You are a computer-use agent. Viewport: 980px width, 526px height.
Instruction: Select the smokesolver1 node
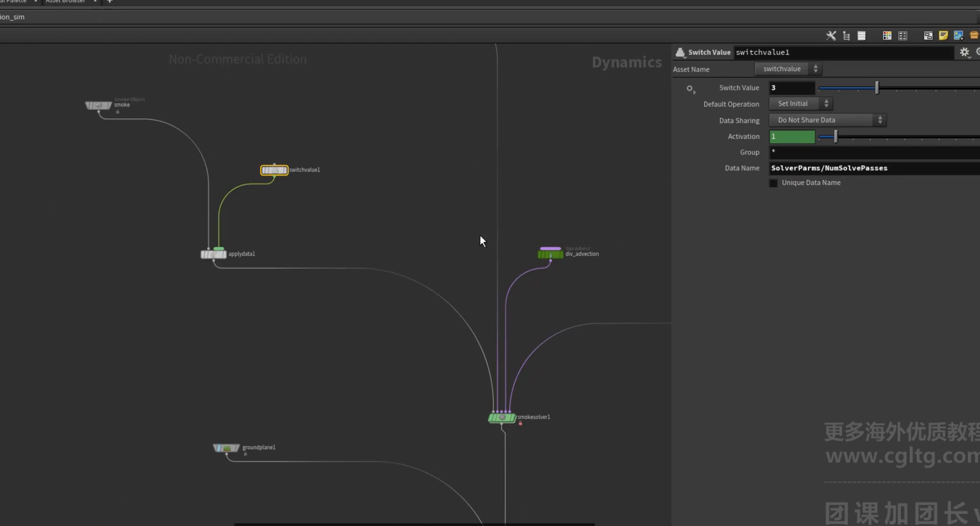502,417
